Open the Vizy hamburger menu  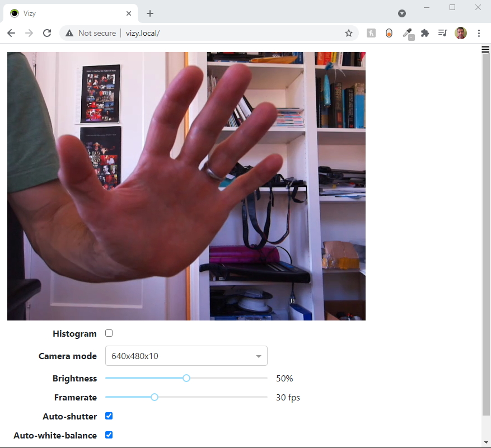point(485,50)
